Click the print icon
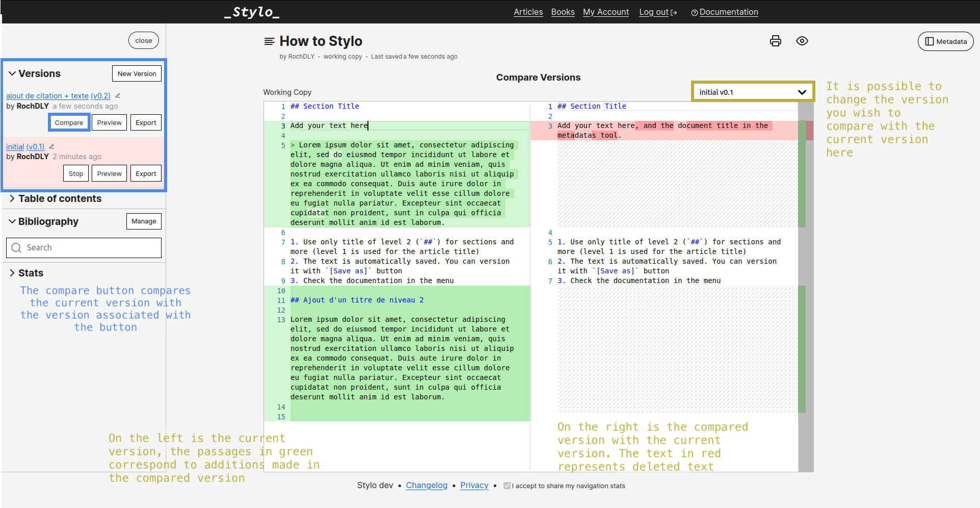Viewport: 980px width, 508px height. [776, 41]
